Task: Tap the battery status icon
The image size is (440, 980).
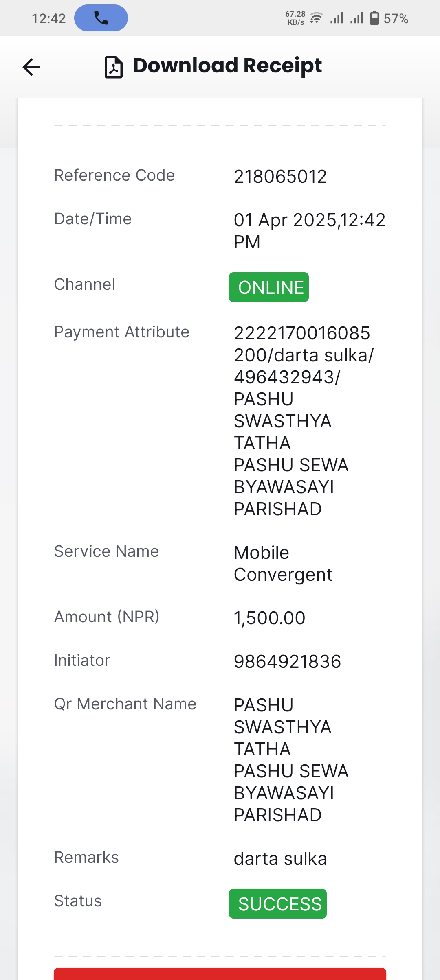Action: [374, 18]
